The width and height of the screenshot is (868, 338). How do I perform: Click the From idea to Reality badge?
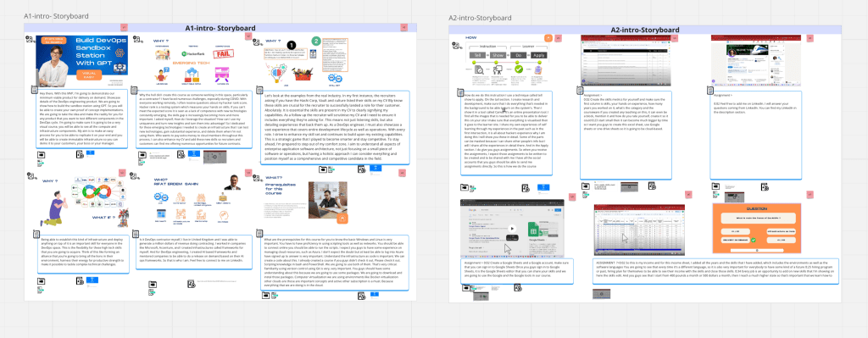(x=53, y=41)
